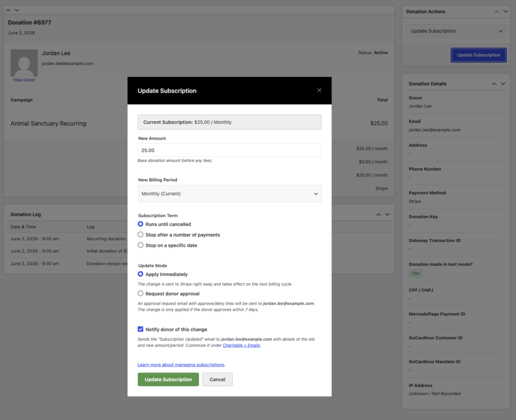Open Donation Actions select dropdown

pyautogui.click(x=456, y=31)
